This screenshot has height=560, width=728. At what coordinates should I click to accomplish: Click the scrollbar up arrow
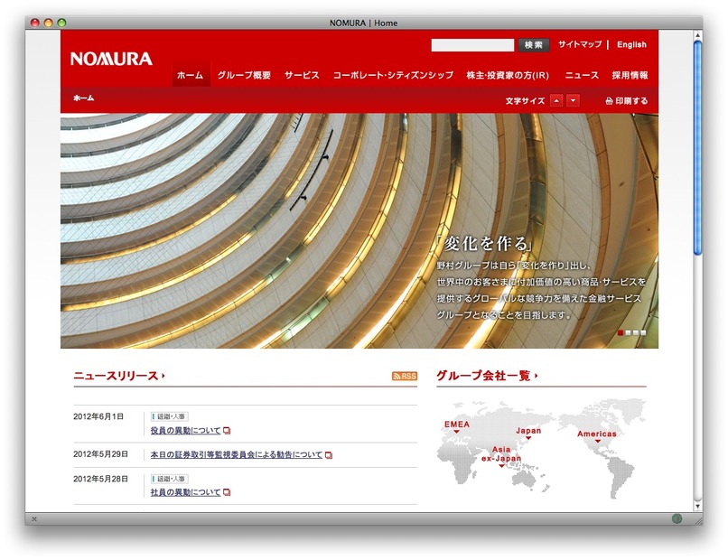[697, 35]
